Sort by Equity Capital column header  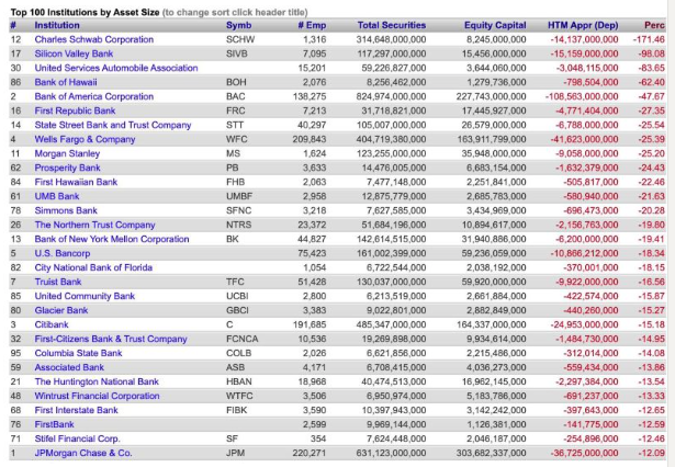(x=495, y=25)
